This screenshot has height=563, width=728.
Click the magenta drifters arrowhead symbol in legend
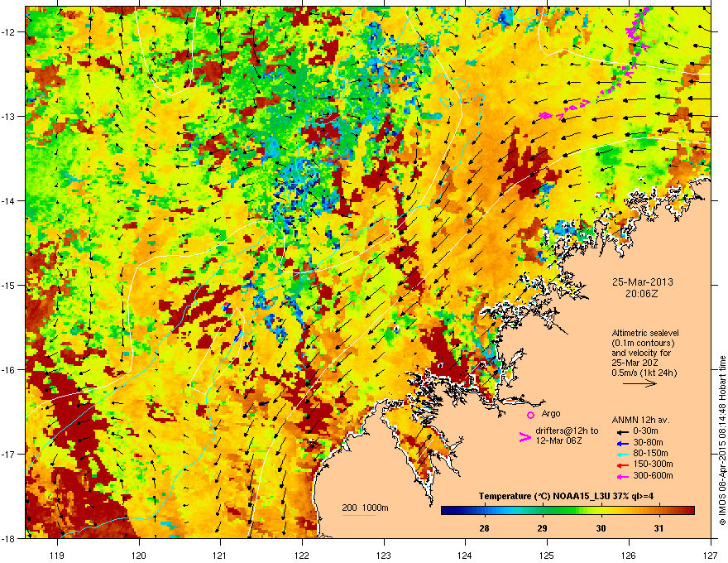pos(524,436)
